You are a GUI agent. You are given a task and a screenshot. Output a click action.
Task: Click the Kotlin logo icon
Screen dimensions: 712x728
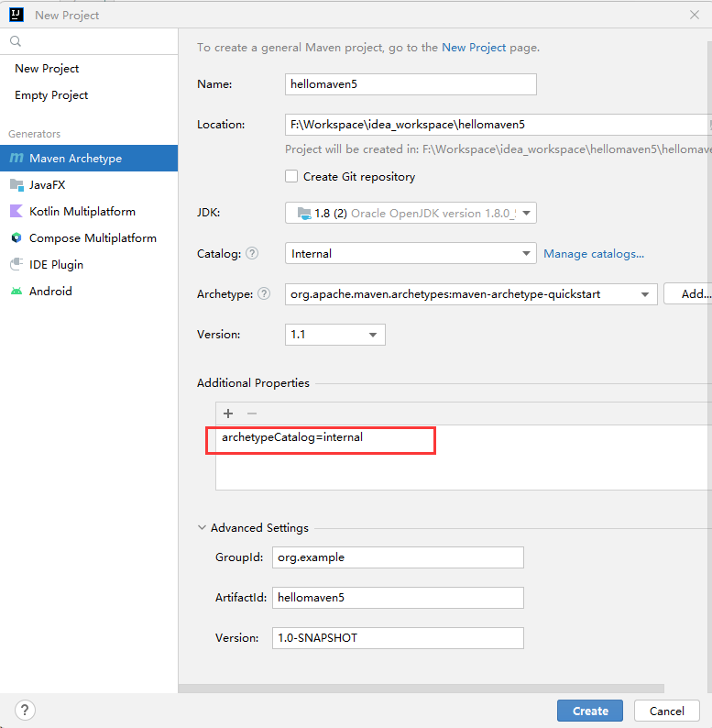(16, 211)
